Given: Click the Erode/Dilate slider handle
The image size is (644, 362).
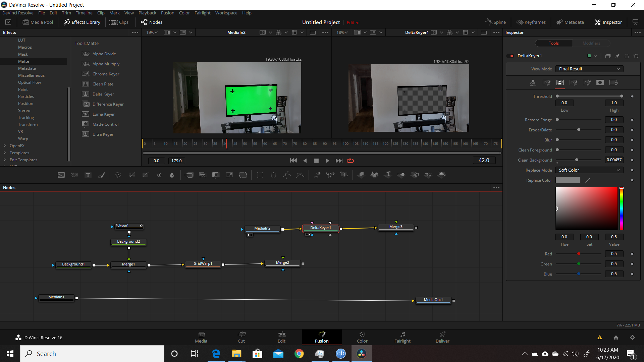Looking at the screenshot, I should [579, 130].
